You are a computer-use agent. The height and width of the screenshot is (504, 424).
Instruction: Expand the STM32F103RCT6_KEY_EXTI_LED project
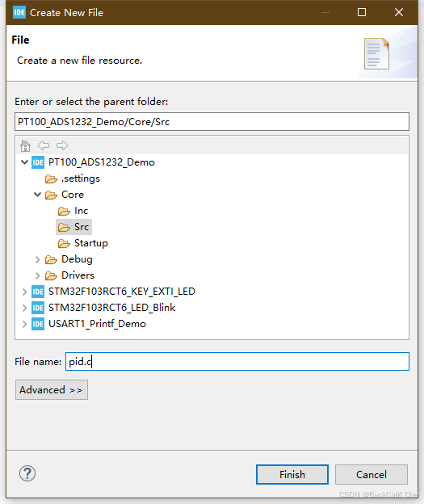pyautogui.click(x=24, y=292)
